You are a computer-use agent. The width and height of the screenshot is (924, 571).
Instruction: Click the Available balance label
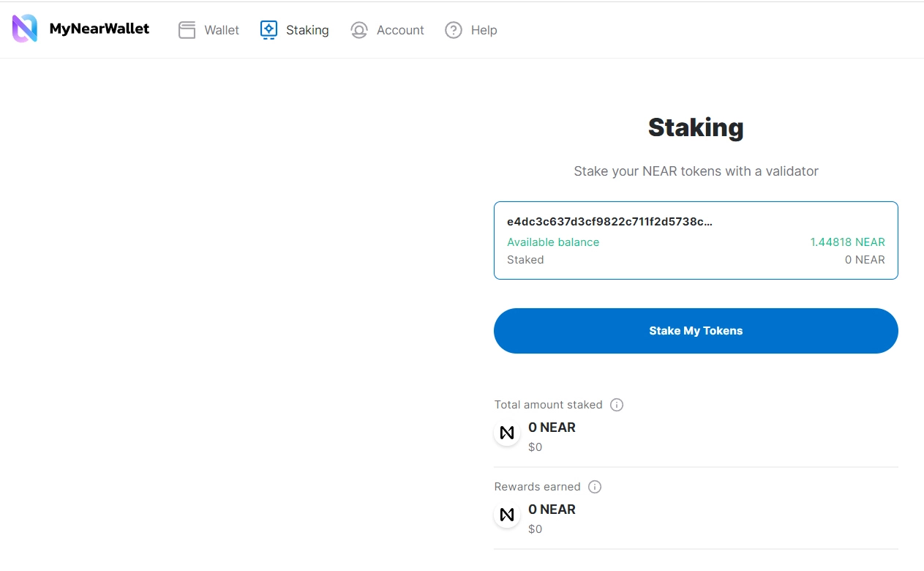click(553, 242)
